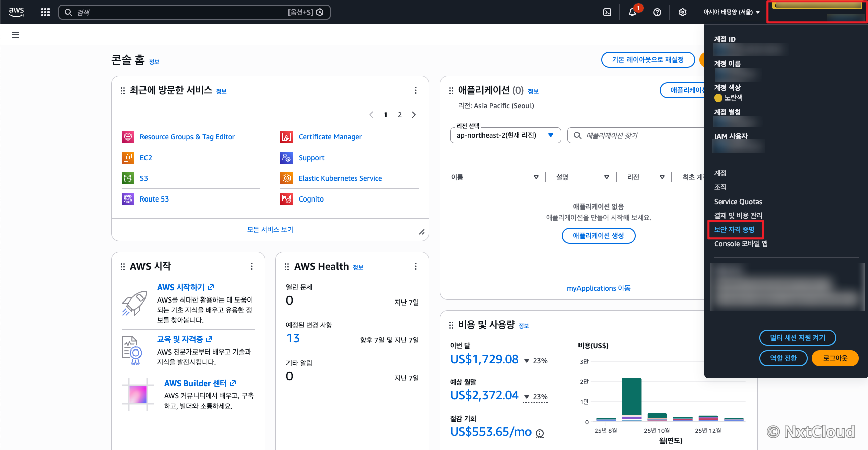
Task: Click the 로그아웃 button
Action: tap(835, 358)
